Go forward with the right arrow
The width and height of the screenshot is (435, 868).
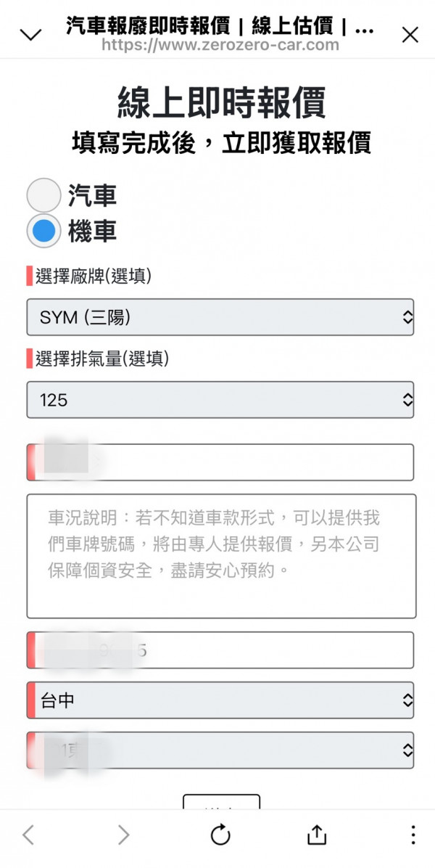124,835
